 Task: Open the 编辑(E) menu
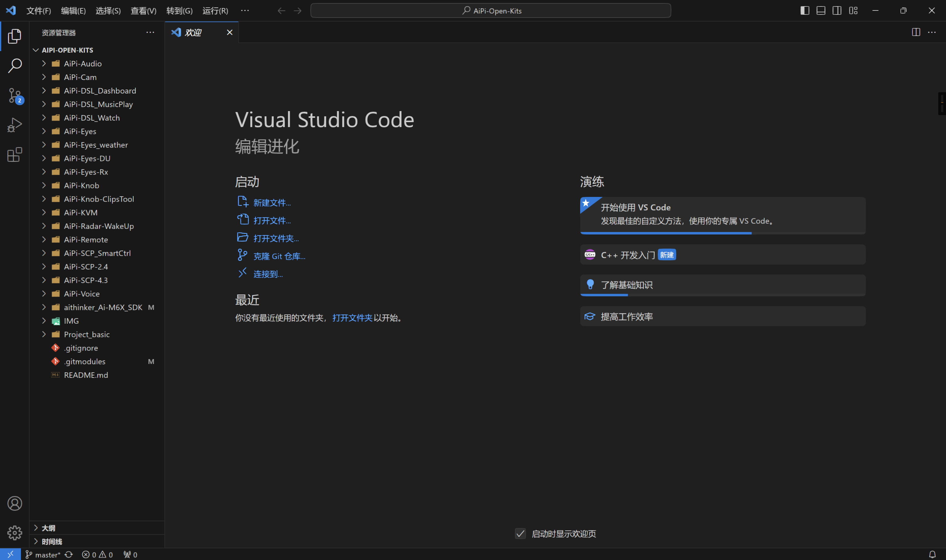tap(73, 10)
